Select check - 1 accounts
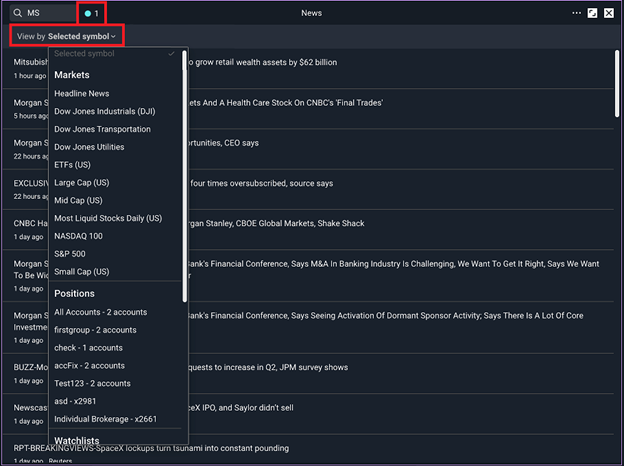This screenshot has width=624, height=466. (88, 348)
